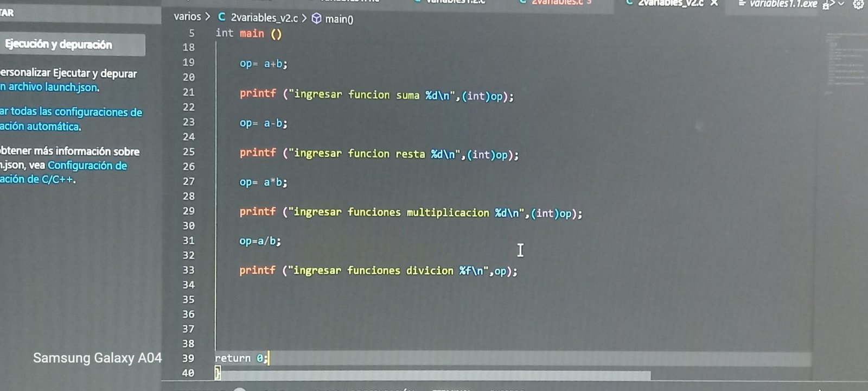The width and height of the screenshot is (868, 391).
Task: Toggle a breakpoint beside line number 33
Action: (x=174, y=270)
